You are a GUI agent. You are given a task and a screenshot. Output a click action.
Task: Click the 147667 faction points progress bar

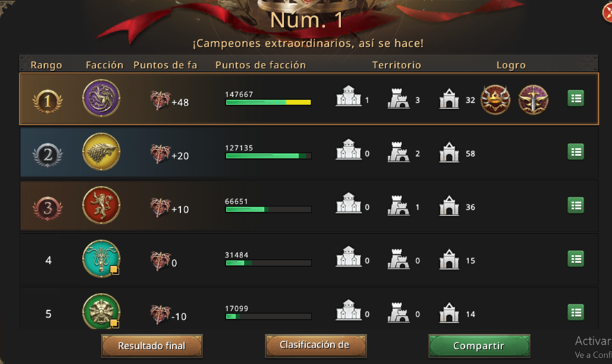pyautogui.click(x=269, y=102)
